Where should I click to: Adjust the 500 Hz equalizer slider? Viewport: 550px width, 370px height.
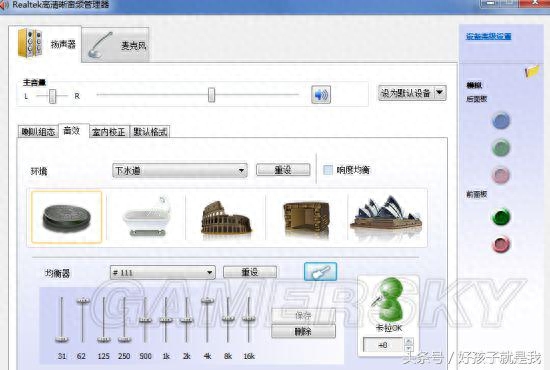(x=145, y=320)
